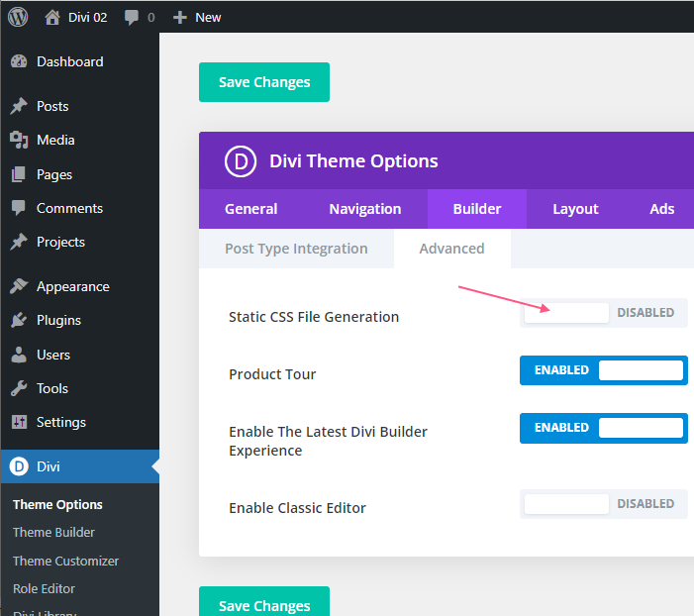Enable Static CSS File Generation toggle
This screenshot has width=694, height=616.
click(x=604, y=313)
